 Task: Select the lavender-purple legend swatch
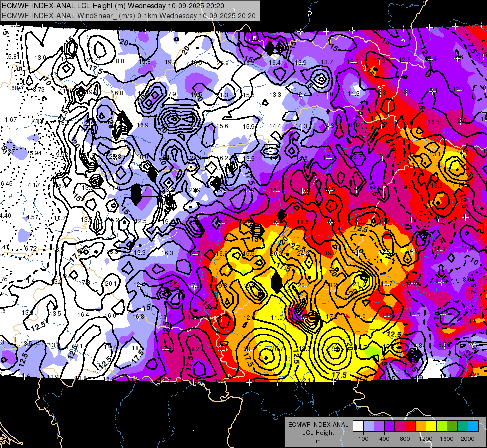pos(379,426)
